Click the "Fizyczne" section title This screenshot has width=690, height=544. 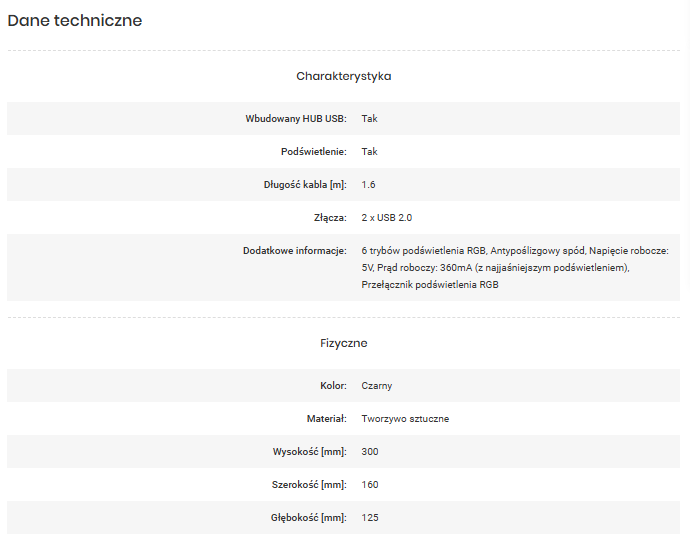click(343, 343)
